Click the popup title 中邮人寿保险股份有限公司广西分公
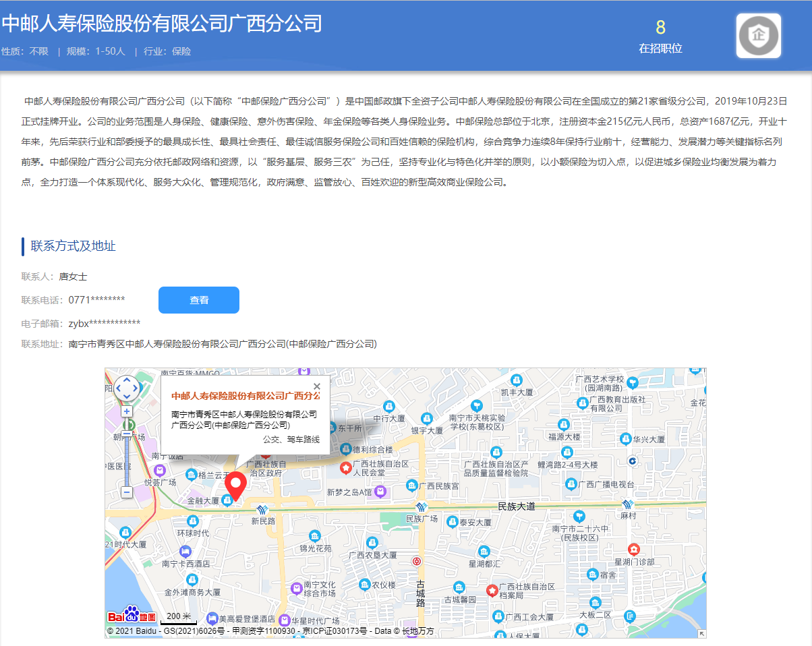812x646 pixels. click(245, 396)
